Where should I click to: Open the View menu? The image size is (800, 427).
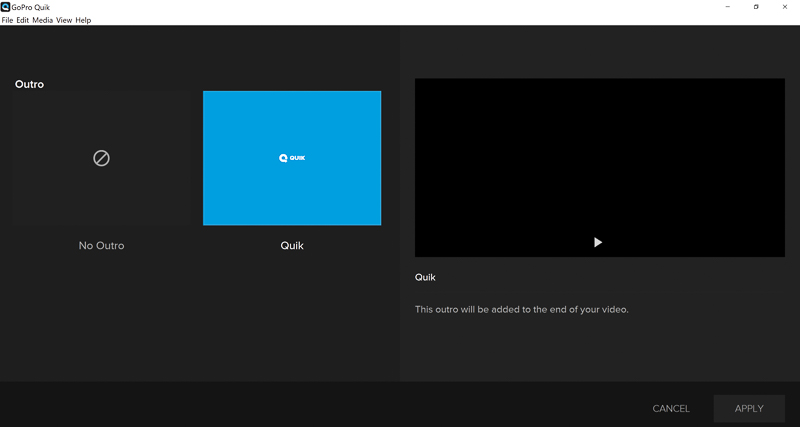[64, 20]
